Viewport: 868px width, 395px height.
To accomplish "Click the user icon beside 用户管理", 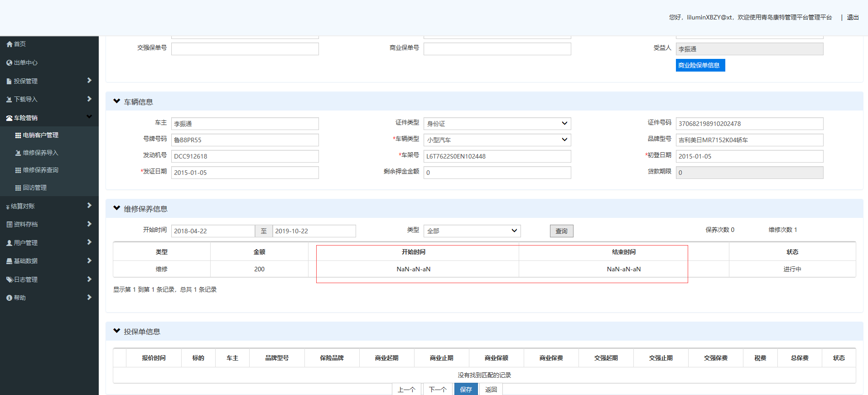I will pyautogui.click(x=9, y=243).
